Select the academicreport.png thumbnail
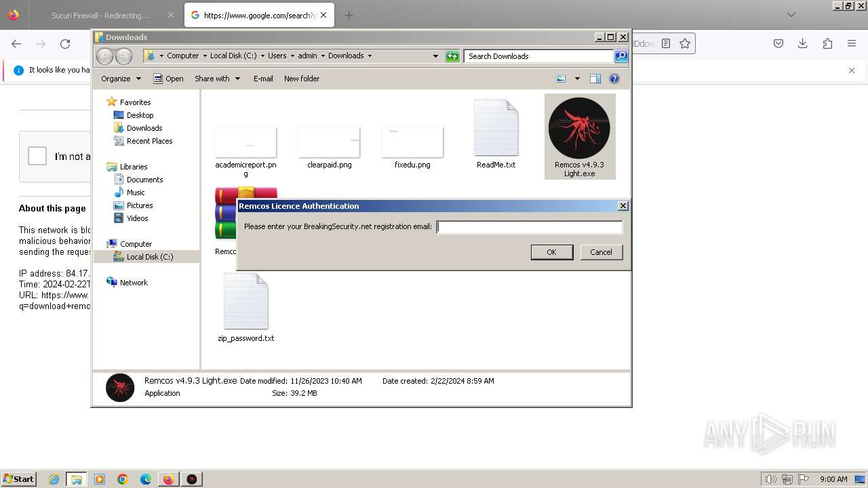This screenshot has height=488, width=868. 245,142
